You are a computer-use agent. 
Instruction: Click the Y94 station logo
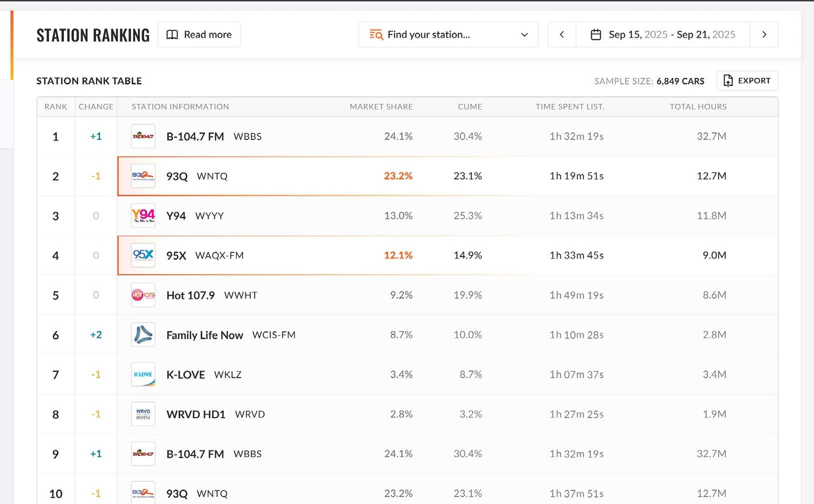click(x=143, y=216)
